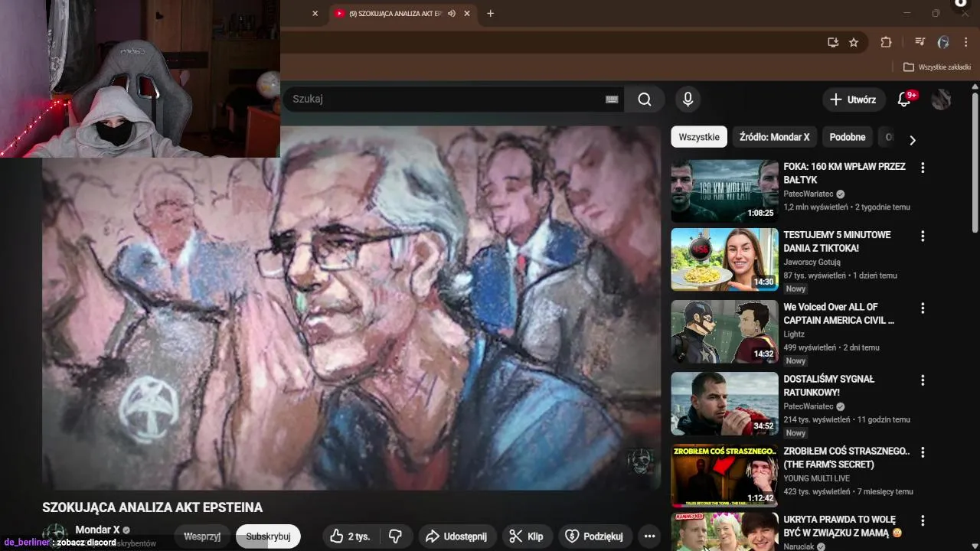Select the Źródło: Mondar X filter chip
The height and width of the screenshot is (551, 980).
(775, 137)
